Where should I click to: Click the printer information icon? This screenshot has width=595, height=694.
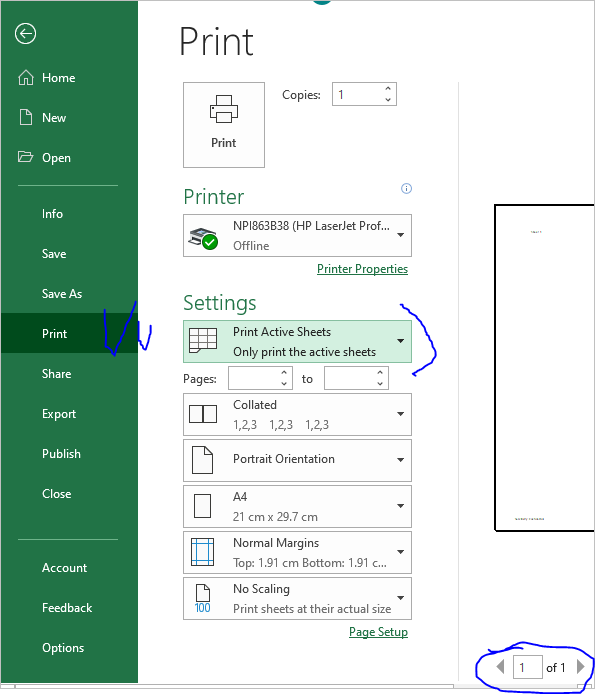point(406,189)
